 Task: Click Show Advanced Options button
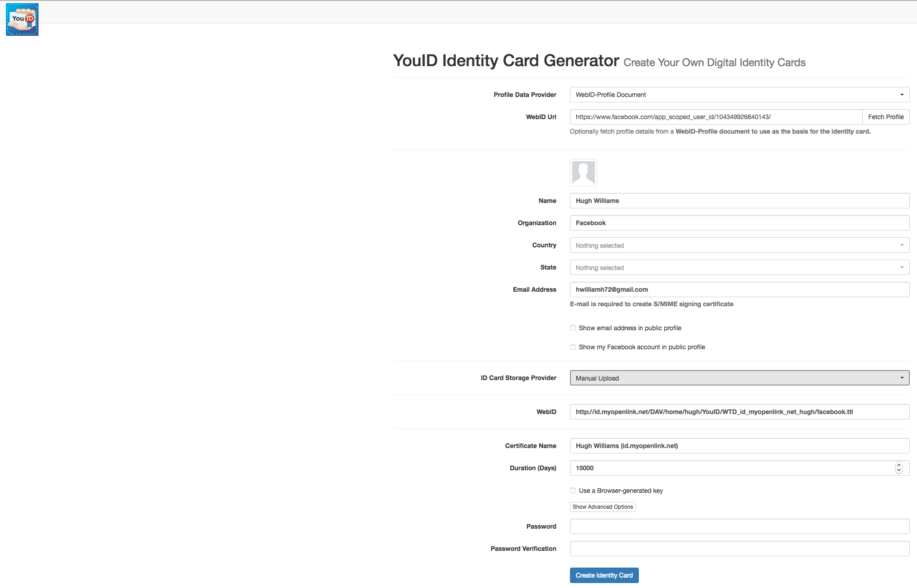tap(603, 507)
